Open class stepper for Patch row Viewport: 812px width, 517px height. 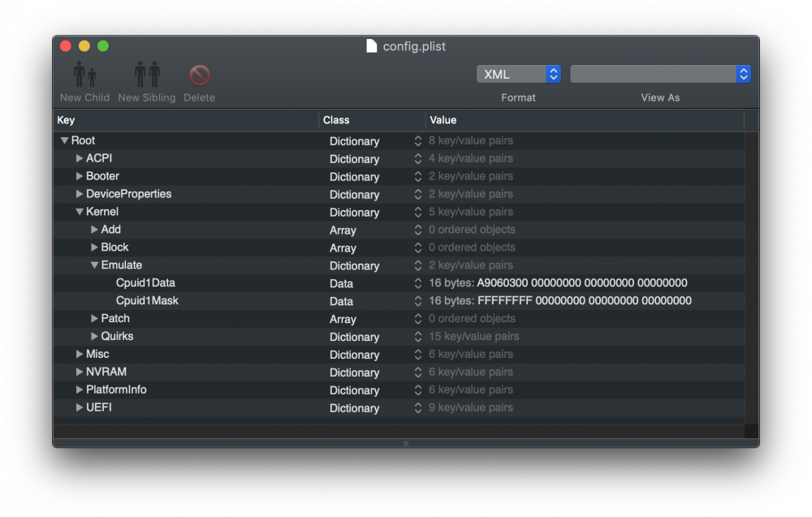(x=418, y=319)
